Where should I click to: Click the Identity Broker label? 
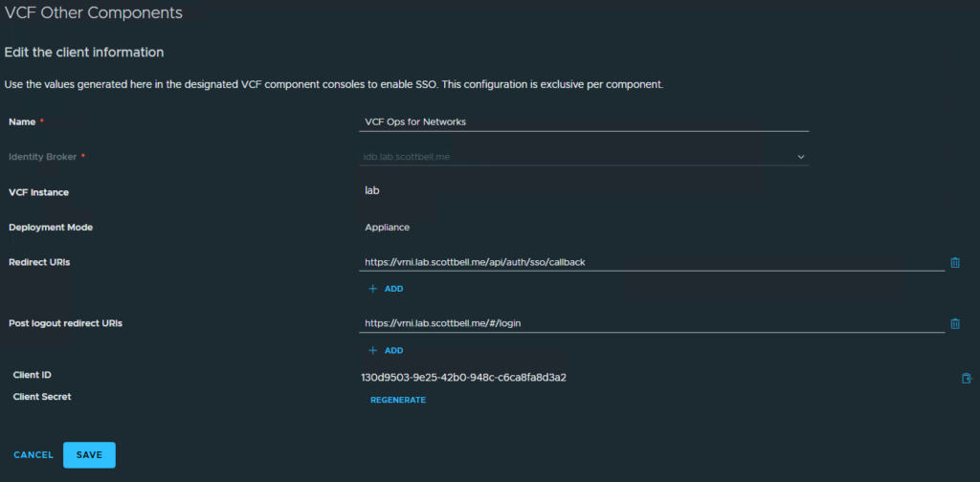click(x=42, y=157)
